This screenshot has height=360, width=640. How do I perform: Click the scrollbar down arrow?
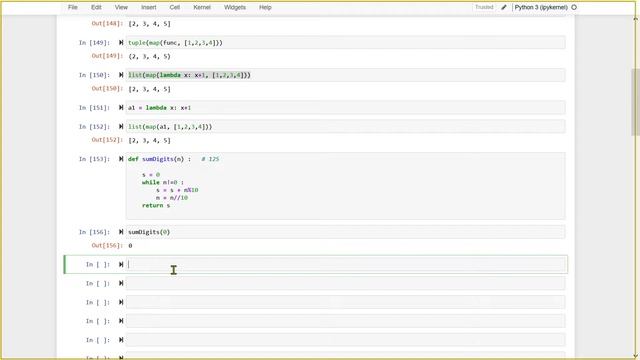pyautogui.click(x=635, y=355)
